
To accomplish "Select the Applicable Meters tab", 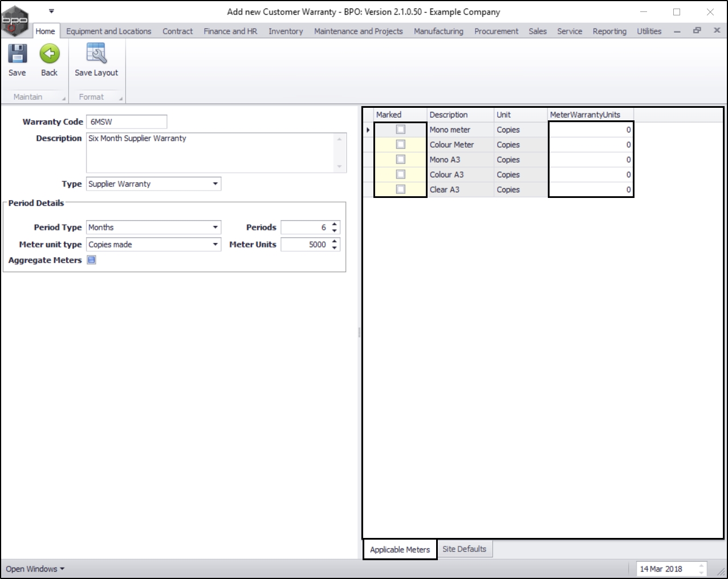I will 400,549.
